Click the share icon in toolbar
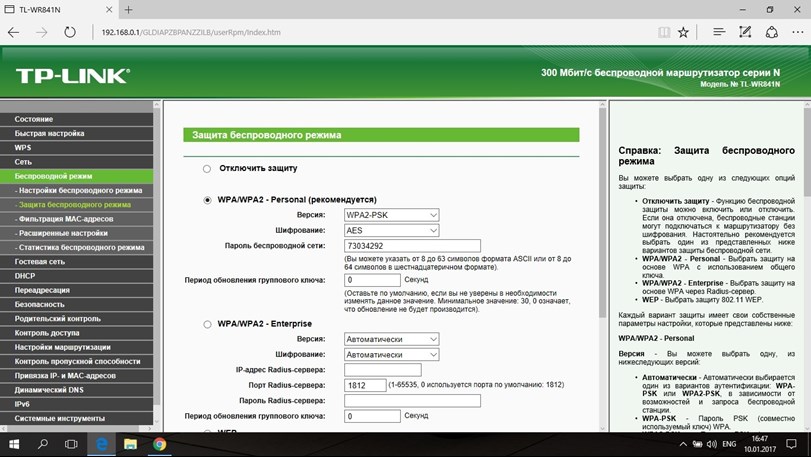Viewport: 811px width, 457px height. [772, 32]
